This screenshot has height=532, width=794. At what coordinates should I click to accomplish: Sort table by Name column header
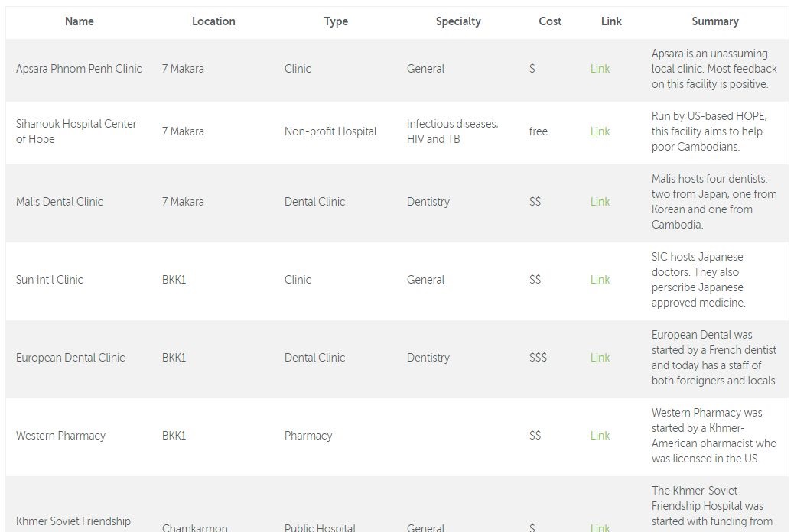(80, 21)
